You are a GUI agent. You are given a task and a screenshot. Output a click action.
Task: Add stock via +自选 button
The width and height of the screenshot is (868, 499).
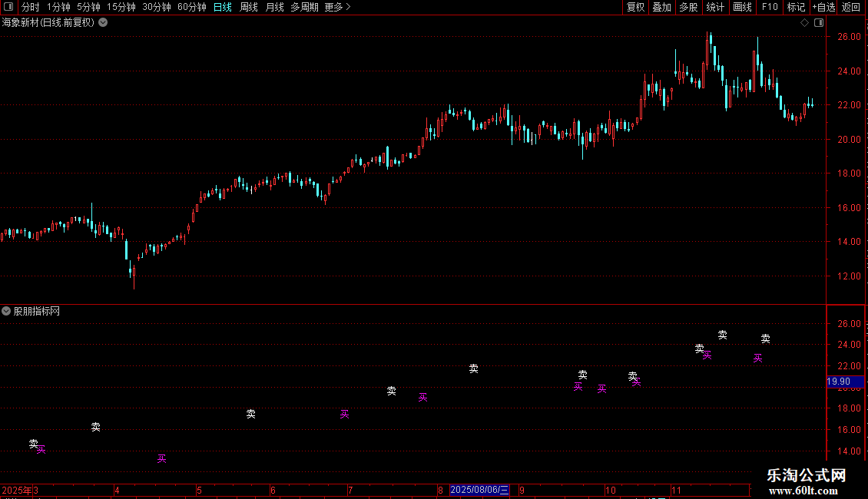pyautogui.click(x=823, y=7)
